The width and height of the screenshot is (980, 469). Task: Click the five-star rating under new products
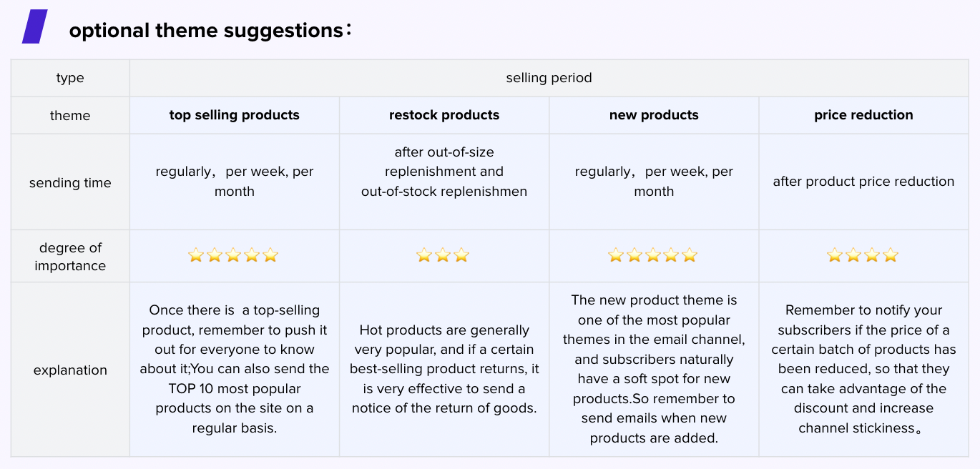pos(652,255)
